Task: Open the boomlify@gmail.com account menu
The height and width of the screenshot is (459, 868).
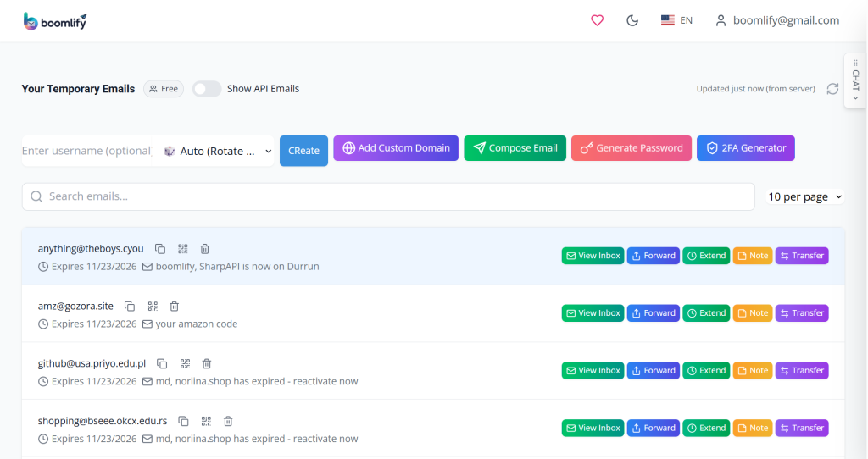Action: (x=777, y=20)
